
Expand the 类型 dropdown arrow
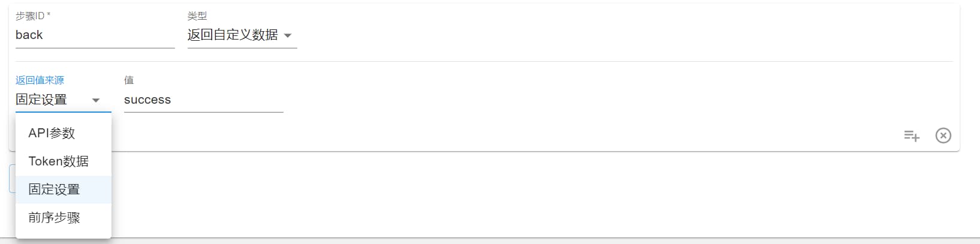288,35
